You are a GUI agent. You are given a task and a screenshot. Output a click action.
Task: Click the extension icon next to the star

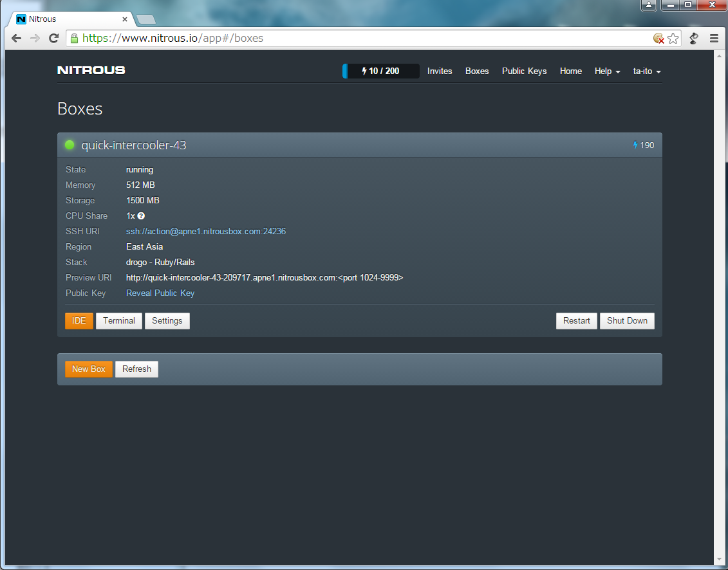[694, 39]
